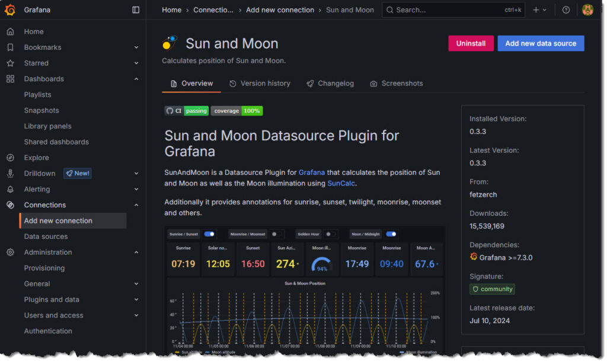Viewport: 607px width, 364px height.
Task: Toggle the Noon / Midnight switch
Action: pyautogui.click(x=391, y=234)
